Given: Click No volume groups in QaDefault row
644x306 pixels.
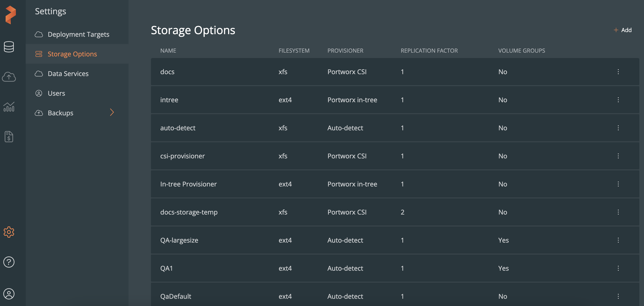Looking at the screenshot, I should [503, 296].
